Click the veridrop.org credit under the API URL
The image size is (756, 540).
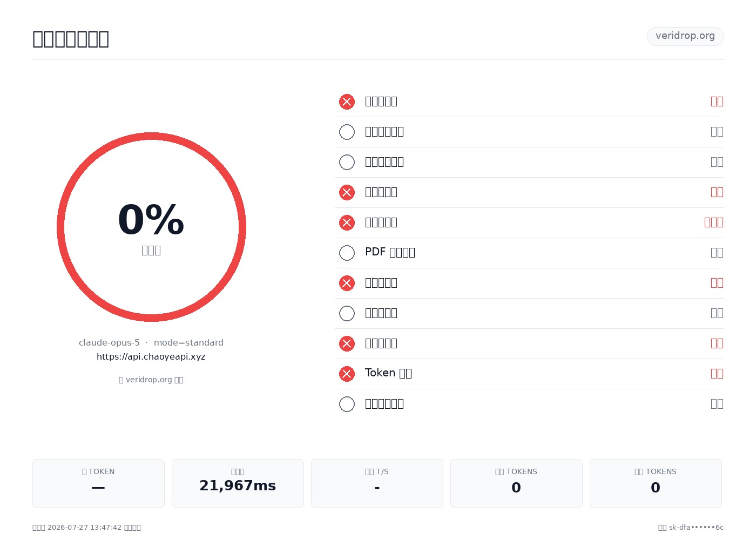(x=151, y=380)
